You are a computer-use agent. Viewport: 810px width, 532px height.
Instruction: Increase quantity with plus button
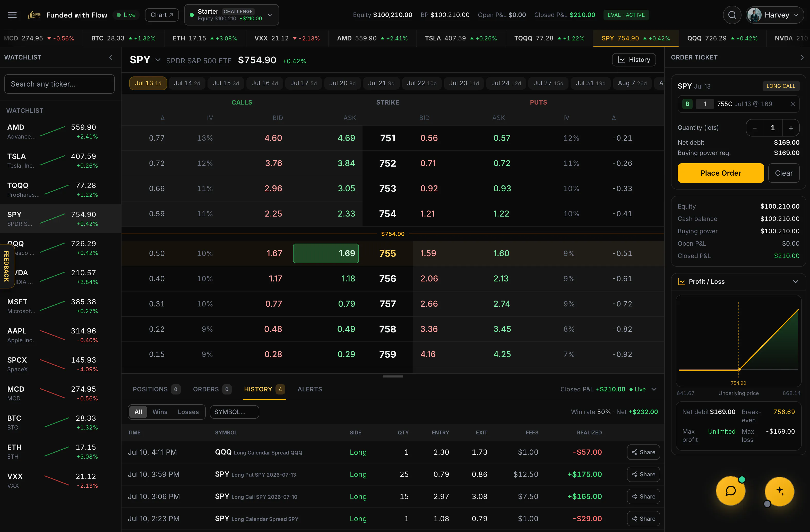791,128
